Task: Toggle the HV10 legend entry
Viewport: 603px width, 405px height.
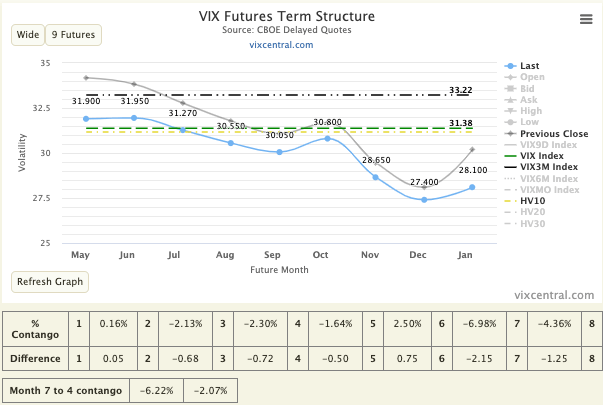Action: click(534, 201)
